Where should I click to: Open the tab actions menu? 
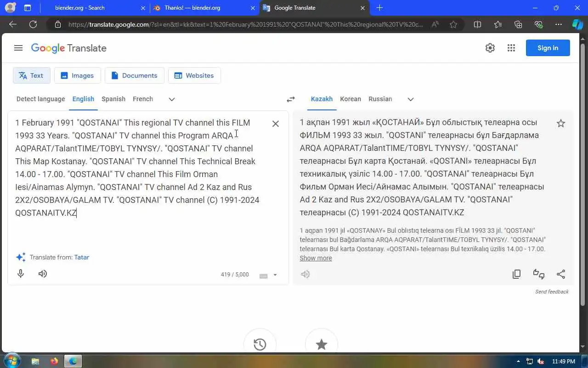pos(28,8)
